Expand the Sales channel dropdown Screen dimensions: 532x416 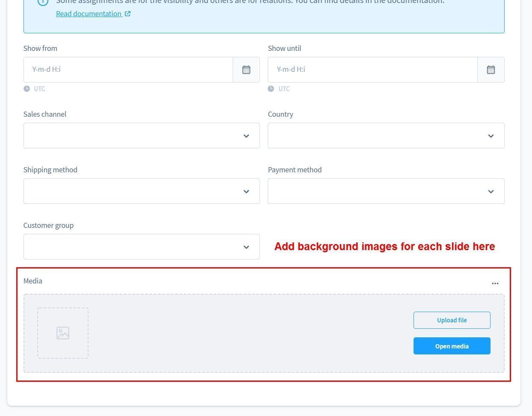tap(142, 136)
